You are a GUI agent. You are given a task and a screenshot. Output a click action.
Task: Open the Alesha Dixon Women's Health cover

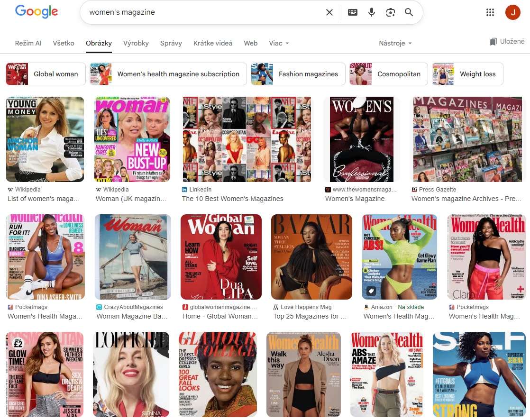coord(303,374)
